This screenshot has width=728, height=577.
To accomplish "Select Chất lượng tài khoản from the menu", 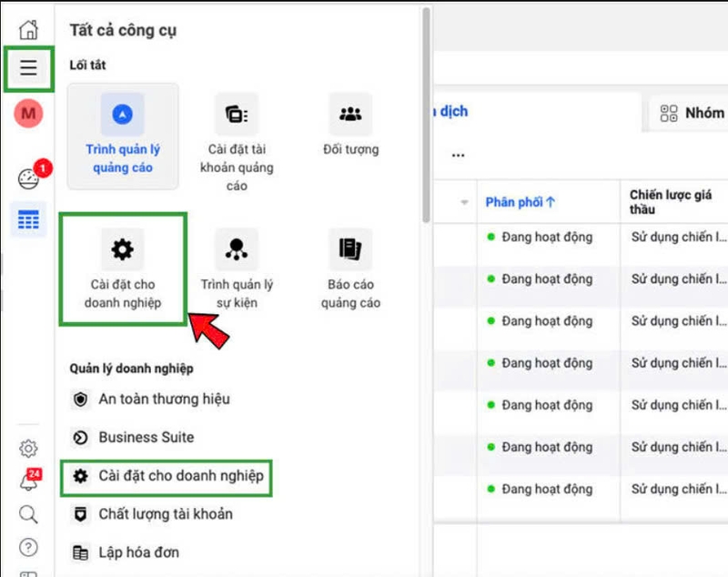I will [x=148, y=513].
